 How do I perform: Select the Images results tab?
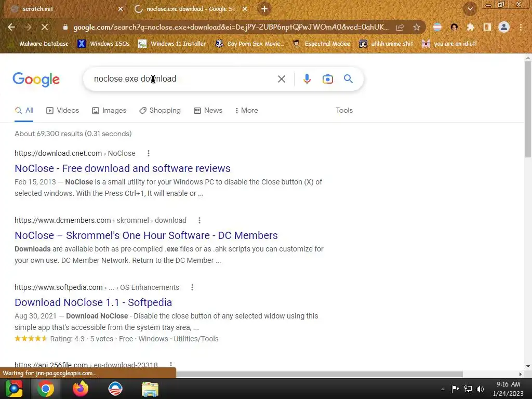[x=109, y=111]
